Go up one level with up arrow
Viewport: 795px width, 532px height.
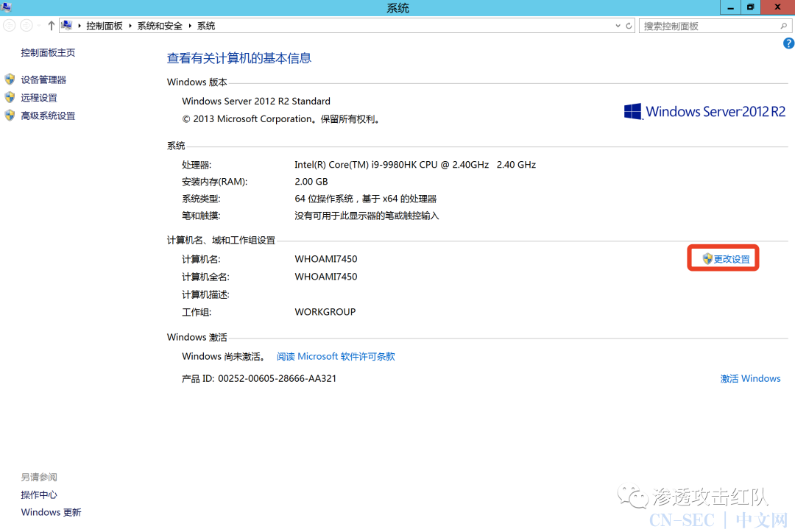click(x=52, y=26)
